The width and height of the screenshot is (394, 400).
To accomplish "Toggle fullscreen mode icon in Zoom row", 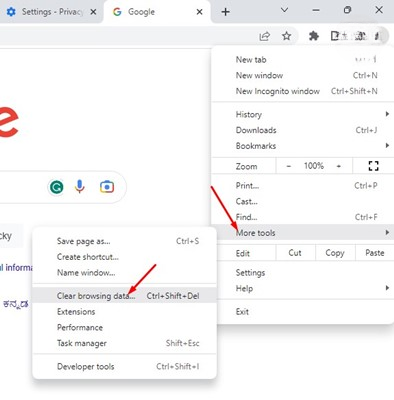I will coord(373,166).
